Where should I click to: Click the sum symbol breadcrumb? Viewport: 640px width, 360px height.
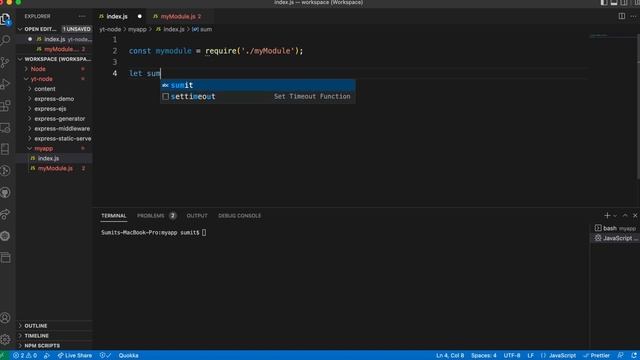202,29
